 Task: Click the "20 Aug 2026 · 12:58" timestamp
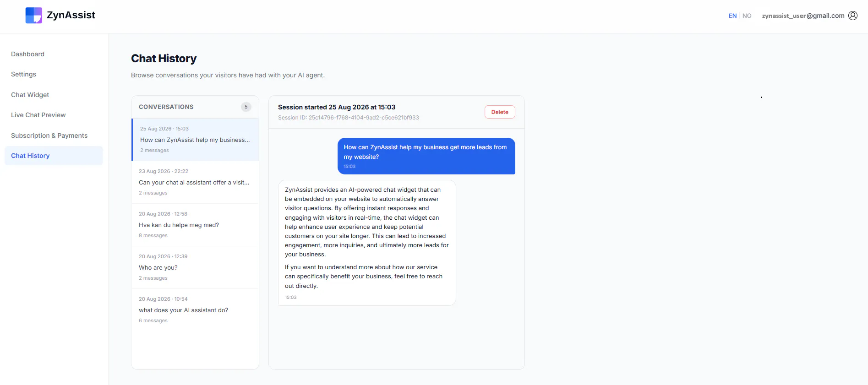tap(163, 214)
